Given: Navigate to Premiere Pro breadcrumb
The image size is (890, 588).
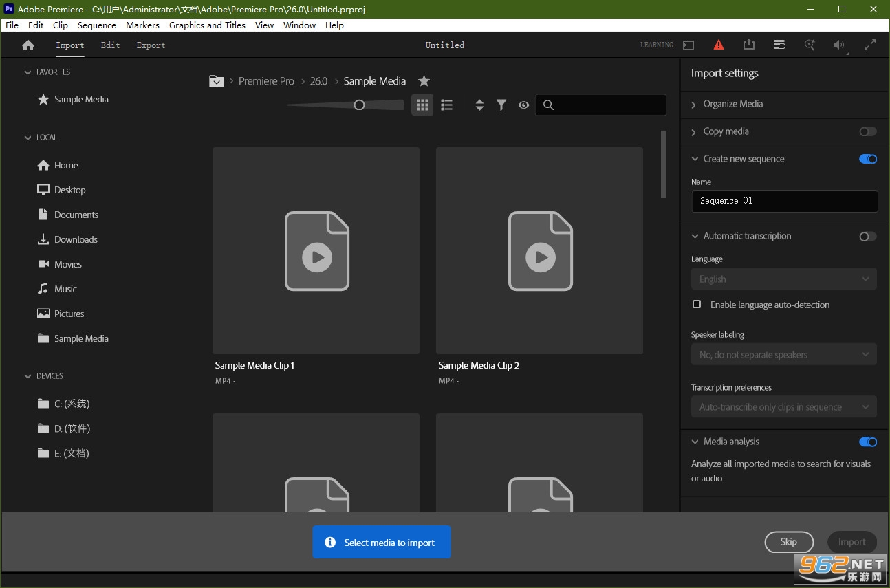Looking at the screenshot, I should 266,80.
